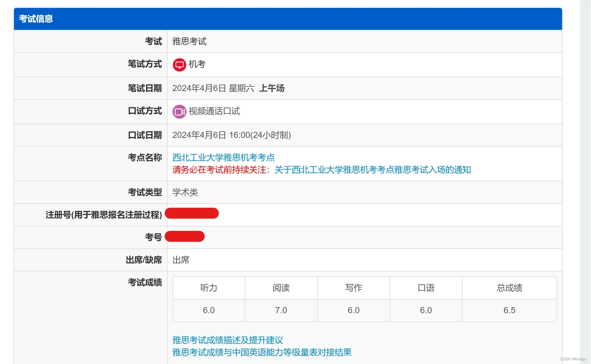Image resolution: width=591 pixels, height=364 pixels.
Task: Click the 视频通话口试 text
Action: pyautogui.click(x=214, y=111)
